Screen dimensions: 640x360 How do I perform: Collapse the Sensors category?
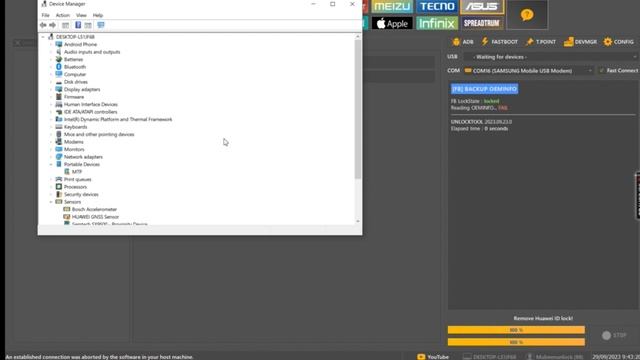click(x=51, y=202)
